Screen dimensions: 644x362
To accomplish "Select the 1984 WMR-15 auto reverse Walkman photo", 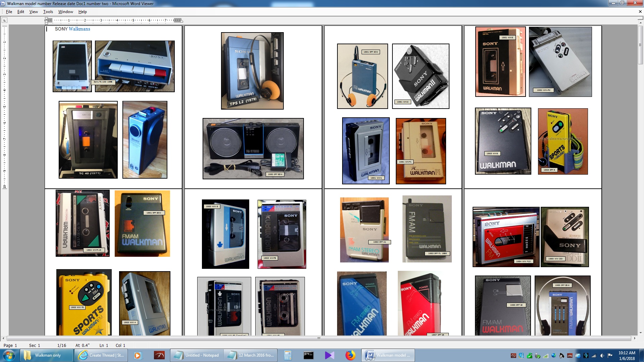I will click(x=83, y=223).
